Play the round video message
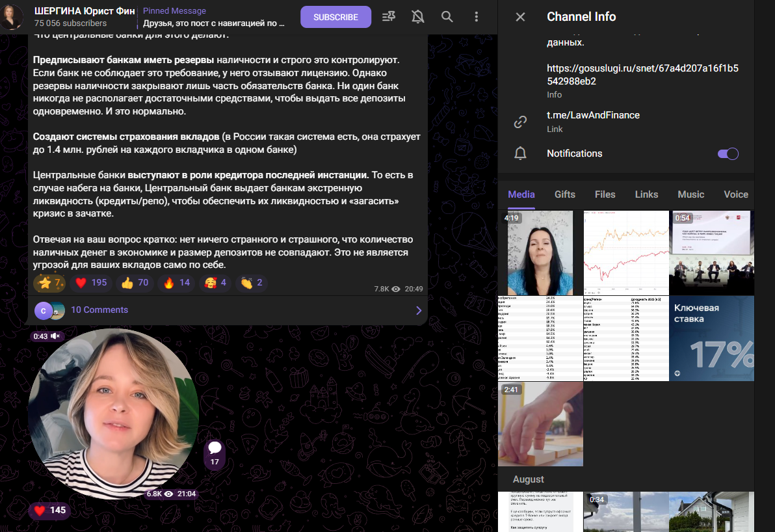Screen dimensions: 775x532 114,414
